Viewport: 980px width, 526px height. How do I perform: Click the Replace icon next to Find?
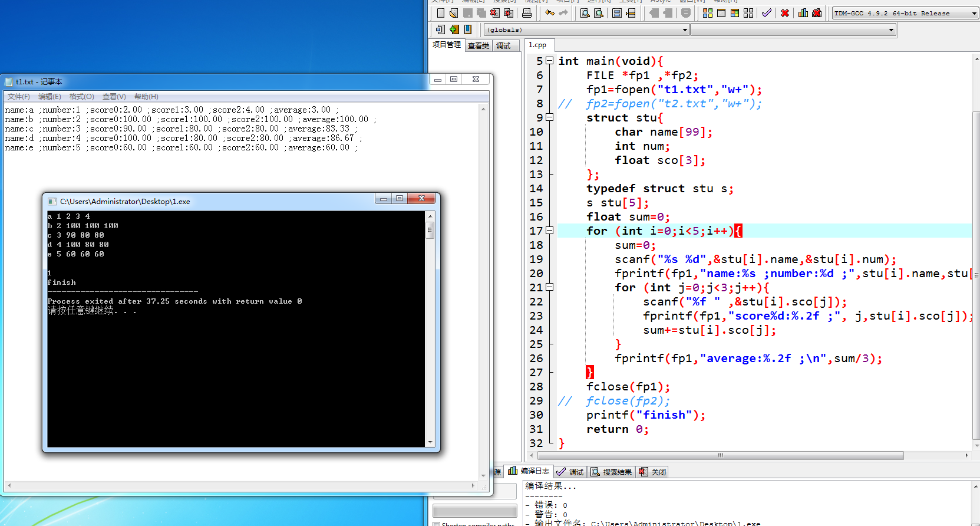click(599, 13)
